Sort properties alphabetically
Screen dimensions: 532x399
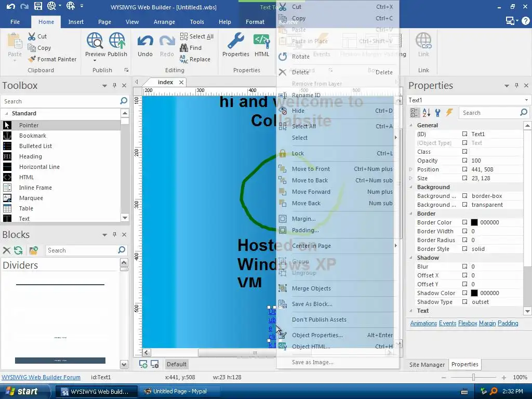pos(426,113)
